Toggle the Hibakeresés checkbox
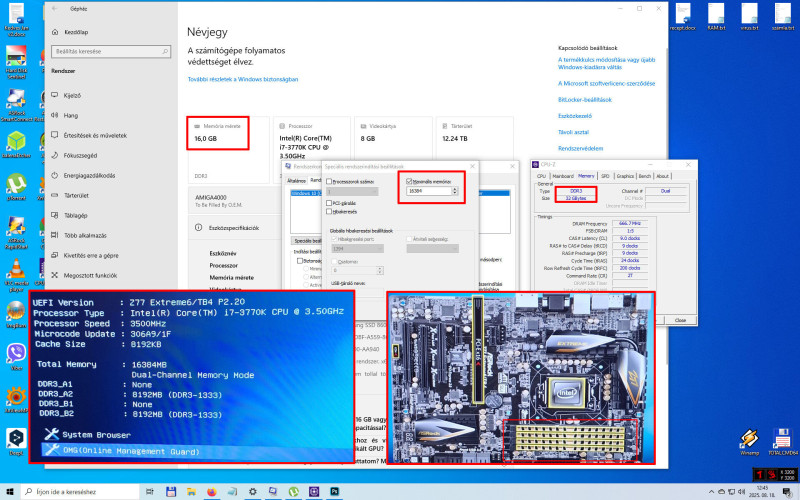This screenshot has width=800, height=500. click(329, 212)
